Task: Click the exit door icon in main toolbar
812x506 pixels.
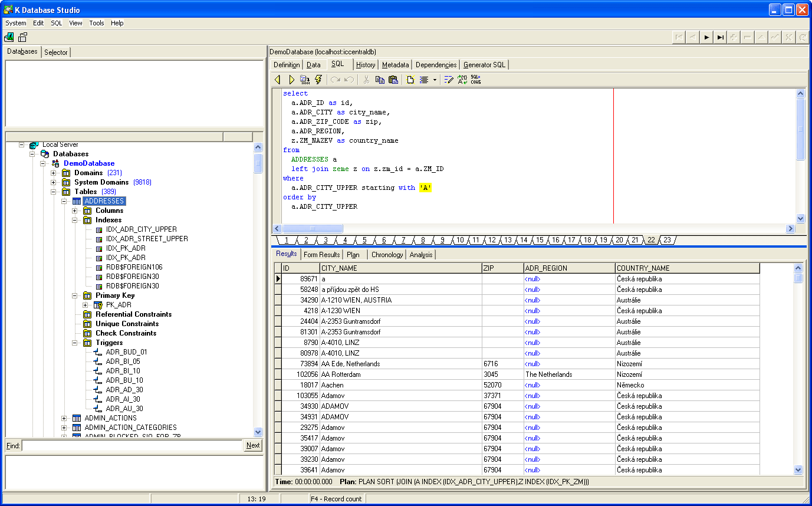Action: [9, 37]
